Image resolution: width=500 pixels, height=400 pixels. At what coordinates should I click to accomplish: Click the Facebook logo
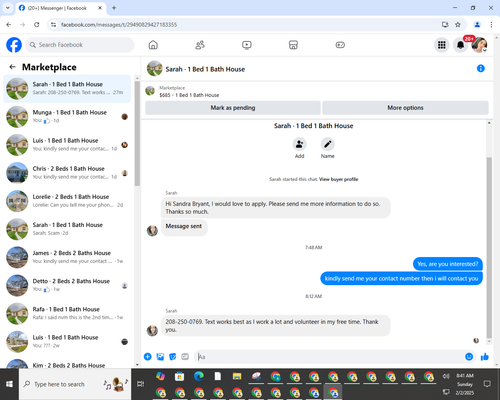coord(14,45)
